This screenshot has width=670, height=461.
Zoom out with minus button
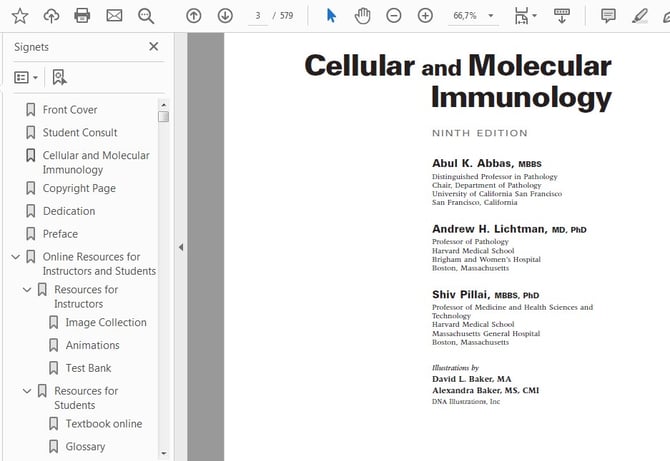coord(394,16)
